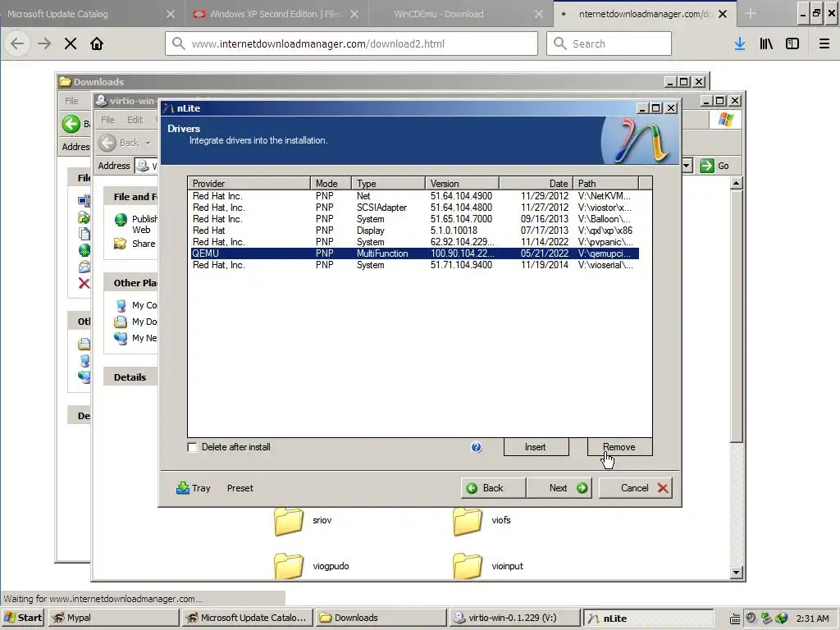Select the vioserial System driver row
This screenshot has width=840, height=630.
(x=414, y=265)
